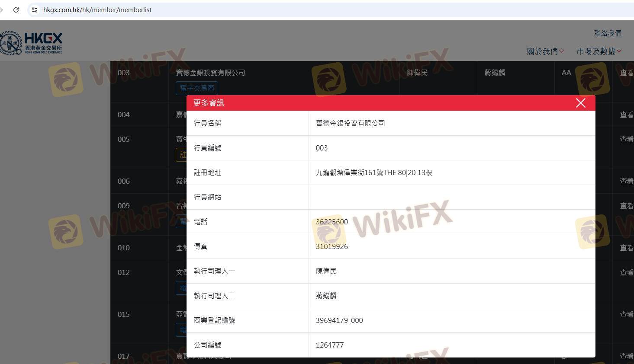
Task: Open the 聯絡我們 link
Action: [607, 33]
